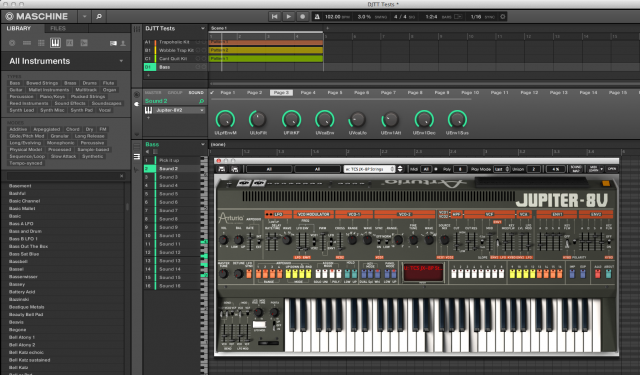Adjust the ULpfEnvM knob
Screen dimensions: 640x375
point(225,120)
